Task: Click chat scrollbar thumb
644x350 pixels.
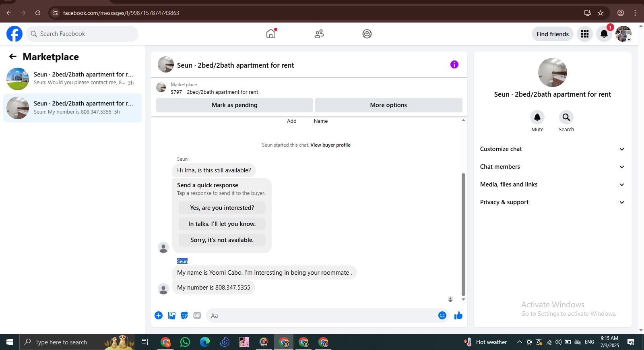Action: [x=463, y=234]
